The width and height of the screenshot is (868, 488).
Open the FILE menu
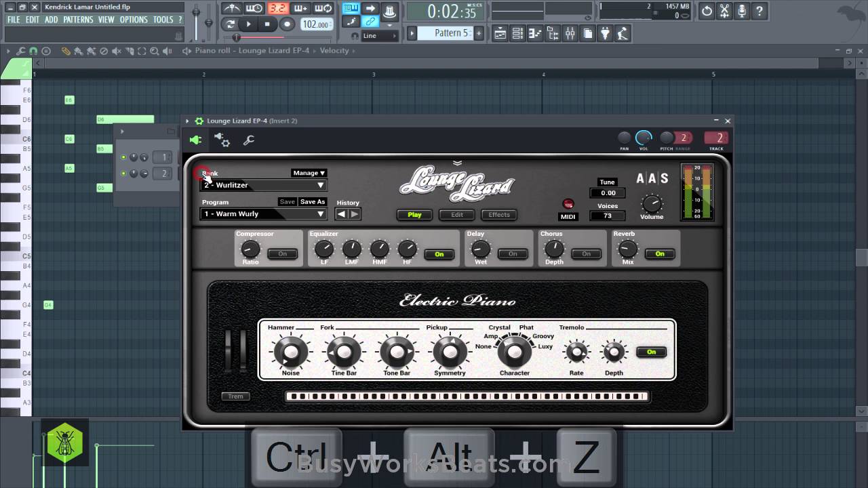[14, 20]
